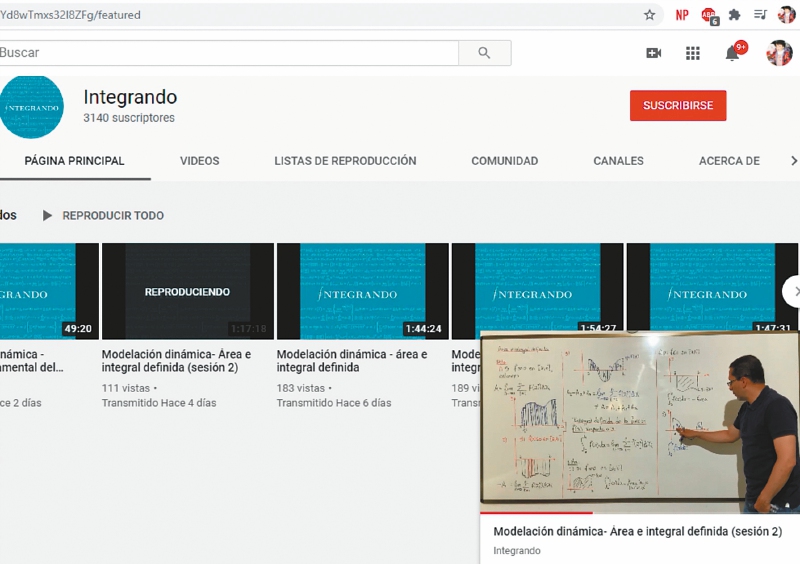
Task: Click the '3140 suscriptores' text
Action: click(129, 118)
